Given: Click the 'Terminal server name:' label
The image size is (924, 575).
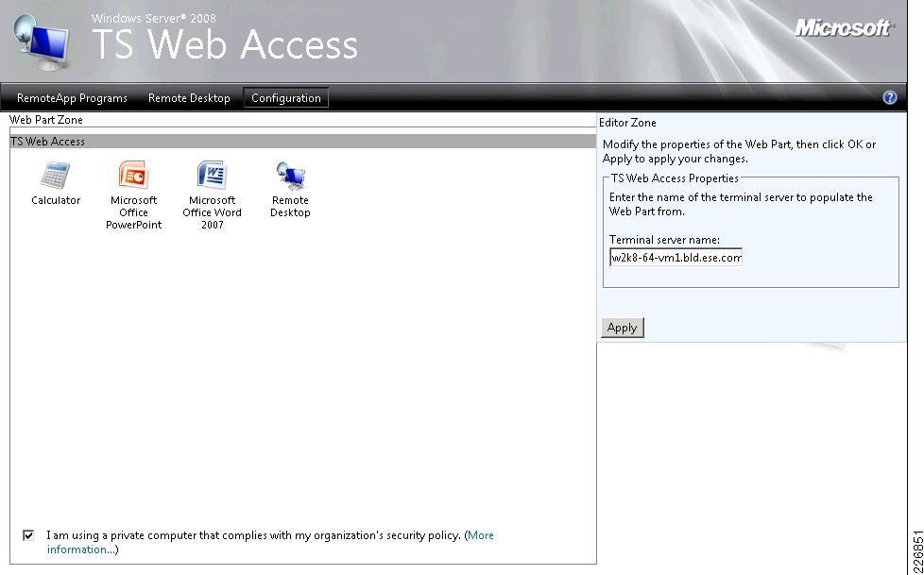Looking at the screenshot, I should tap(665, 240).
